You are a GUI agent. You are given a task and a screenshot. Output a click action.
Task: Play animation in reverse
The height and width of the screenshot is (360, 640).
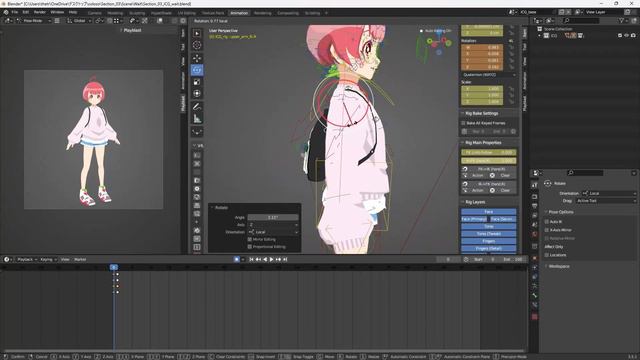point(265,260)
